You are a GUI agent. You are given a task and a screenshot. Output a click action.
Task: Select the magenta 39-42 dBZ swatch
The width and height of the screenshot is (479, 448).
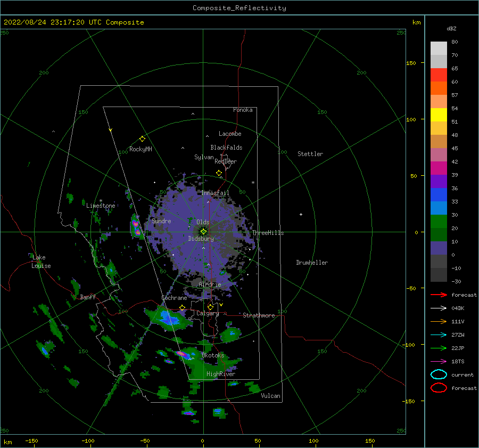439,168
